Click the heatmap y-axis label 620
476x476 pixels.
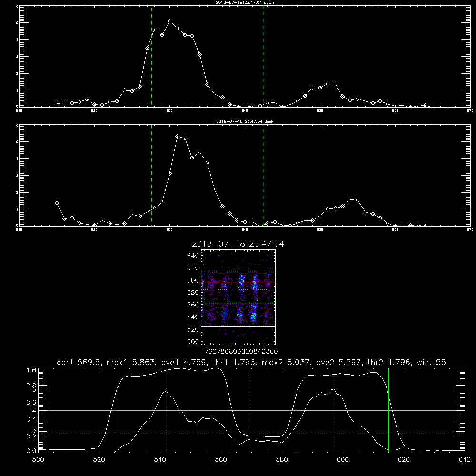click(x=193, y=268)
